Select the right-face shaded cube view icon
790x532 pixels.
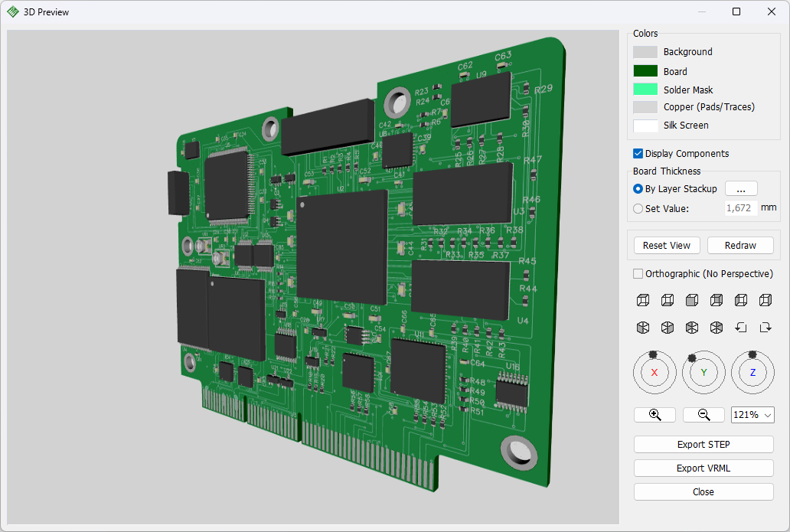tap(766, 300)
